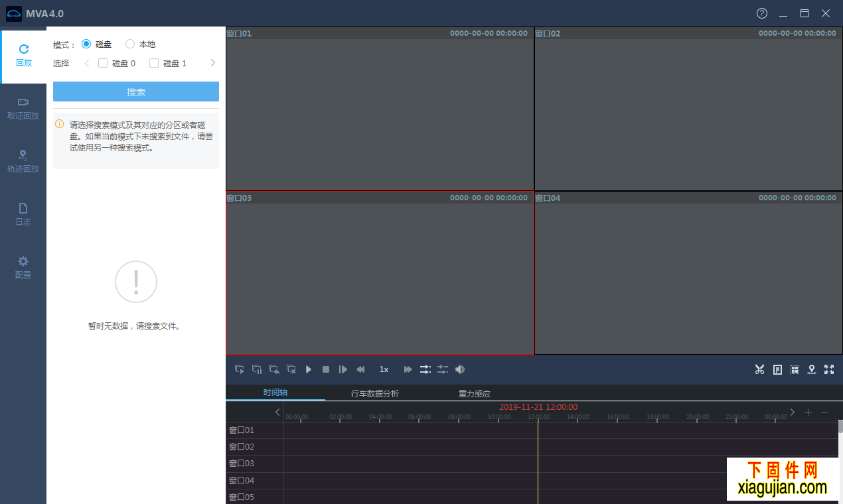Image resolution: width=843 pixels, height=504 pixels.
Task: Open 轨迹回放 track playback section
Action: click(23, 162)
